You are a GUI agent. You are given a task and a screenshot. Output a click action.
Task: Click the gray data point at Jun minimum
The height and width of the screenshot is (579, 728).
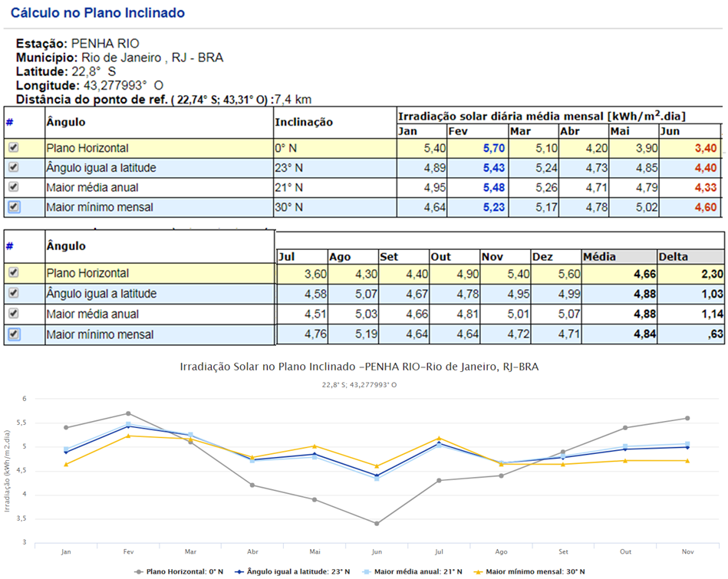[376, 524]
